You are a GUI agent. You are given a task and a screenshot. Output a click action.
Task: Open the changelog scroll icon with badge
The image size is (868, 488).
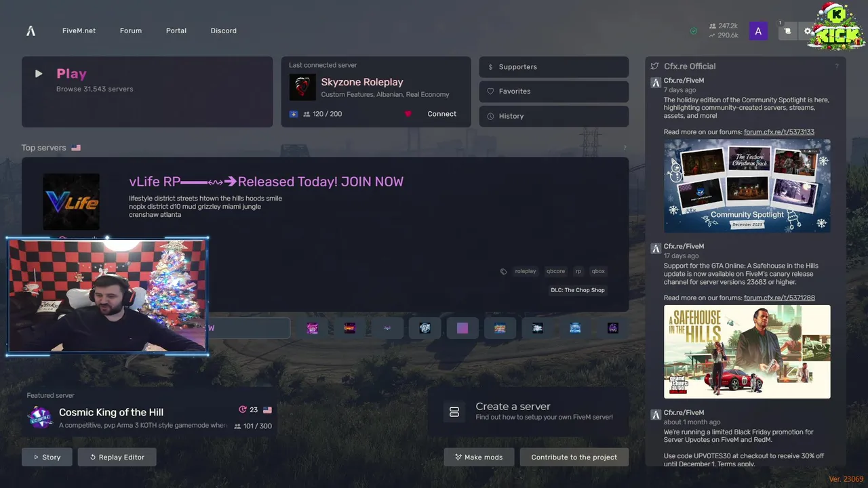(787, 30)
